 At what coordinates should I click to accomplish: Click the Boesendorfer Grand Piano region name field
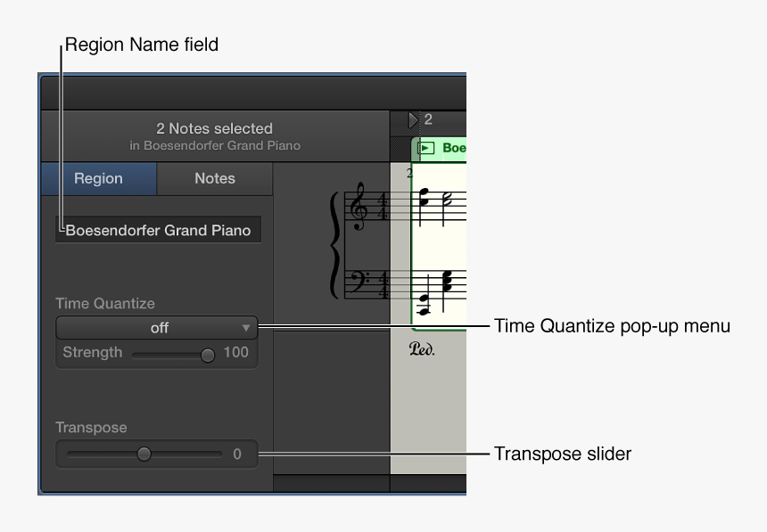click(159, 230)
